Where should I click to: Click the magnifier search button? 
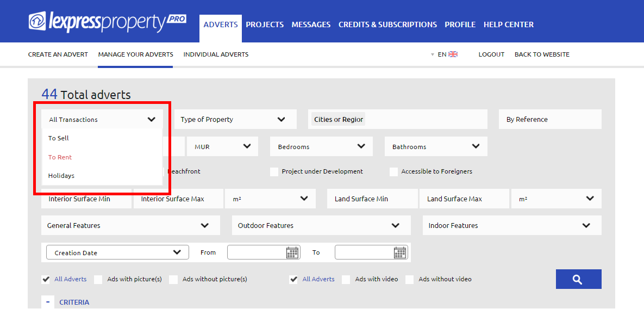[x=578, y=279]
